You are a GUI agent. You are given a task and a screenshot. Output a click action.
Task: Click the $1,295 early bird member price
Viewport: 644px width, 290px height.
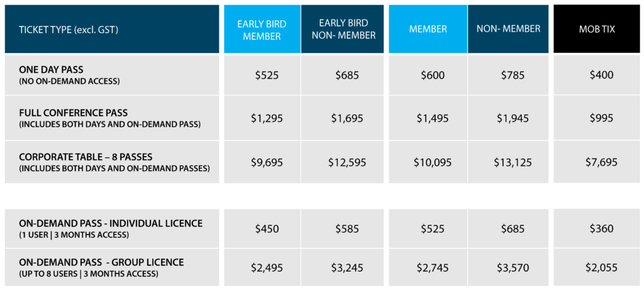coord(267,119)
